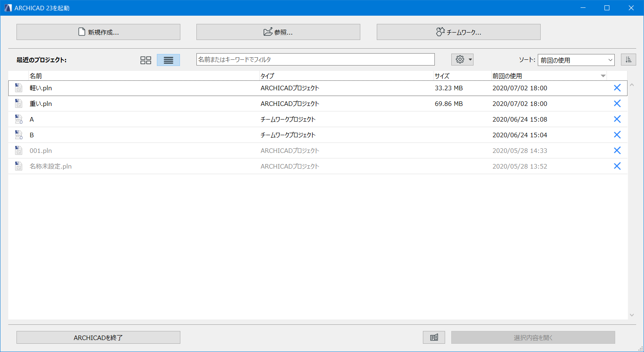The image size is (644, 352).
Task: Switch to list view
Action: point(168,60)
